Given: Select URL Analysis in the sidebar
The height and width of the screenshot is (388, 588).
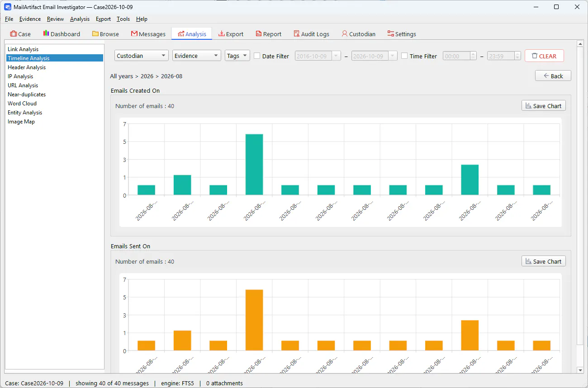Looking at the screenshot, I should [x=54, y=85].
